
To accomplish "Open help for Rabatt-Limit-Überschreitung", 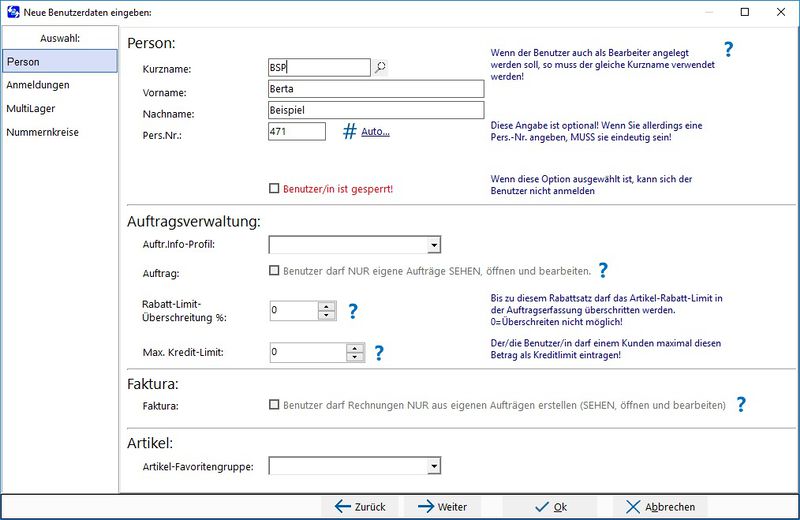I will [x=352, y=311].
